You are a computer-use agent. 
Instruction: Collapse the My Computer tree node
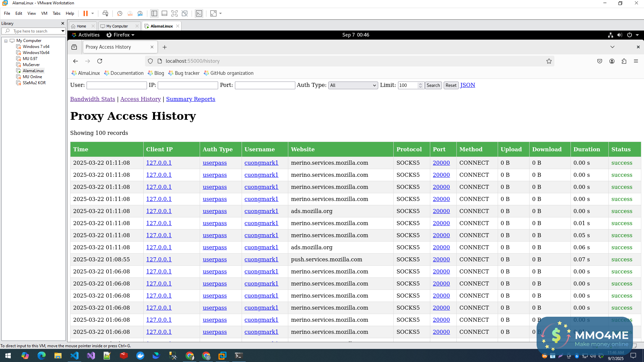6,41
